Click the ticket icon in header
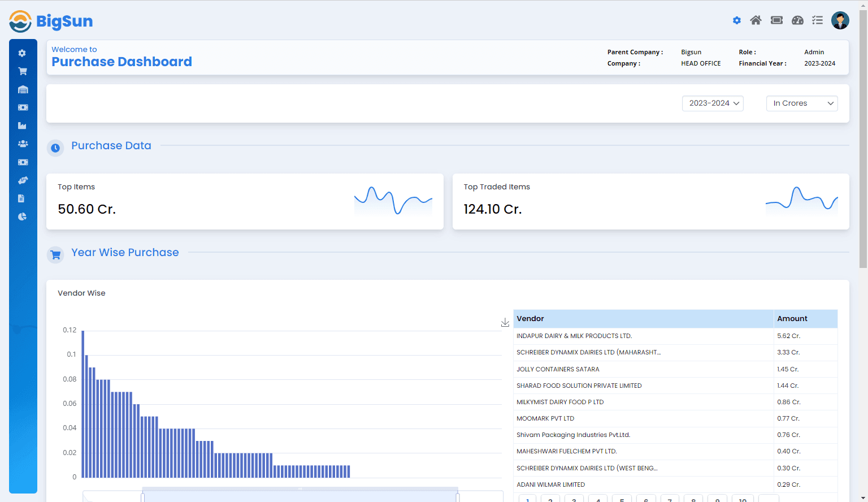868x502 pixels. pos(776,20)
